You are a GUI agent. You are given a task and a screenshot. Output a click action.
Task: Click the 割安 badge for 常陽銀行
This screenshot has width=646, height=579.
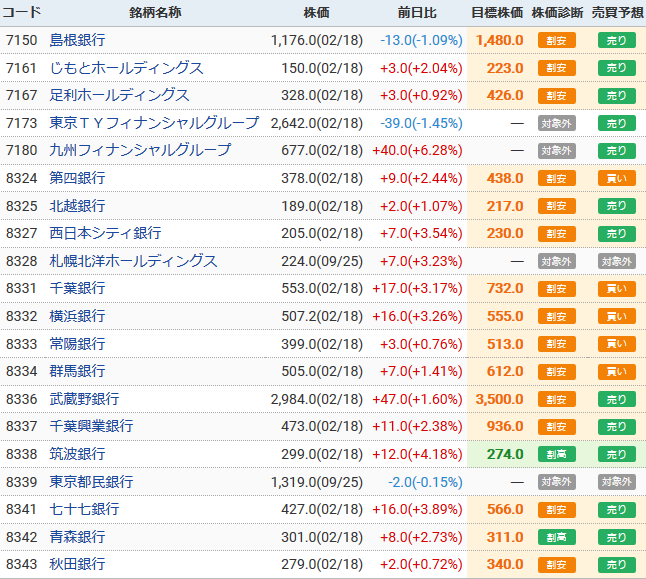pos(557,344)
